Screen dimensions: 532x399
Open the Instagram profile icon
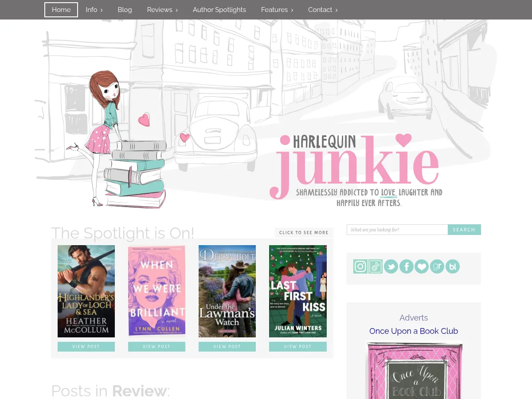point(360,266)
